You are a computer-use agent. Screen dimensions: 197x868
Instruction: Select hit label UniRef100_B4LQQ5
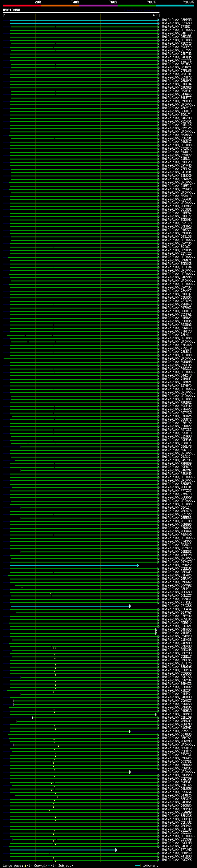tap(177, 57)
